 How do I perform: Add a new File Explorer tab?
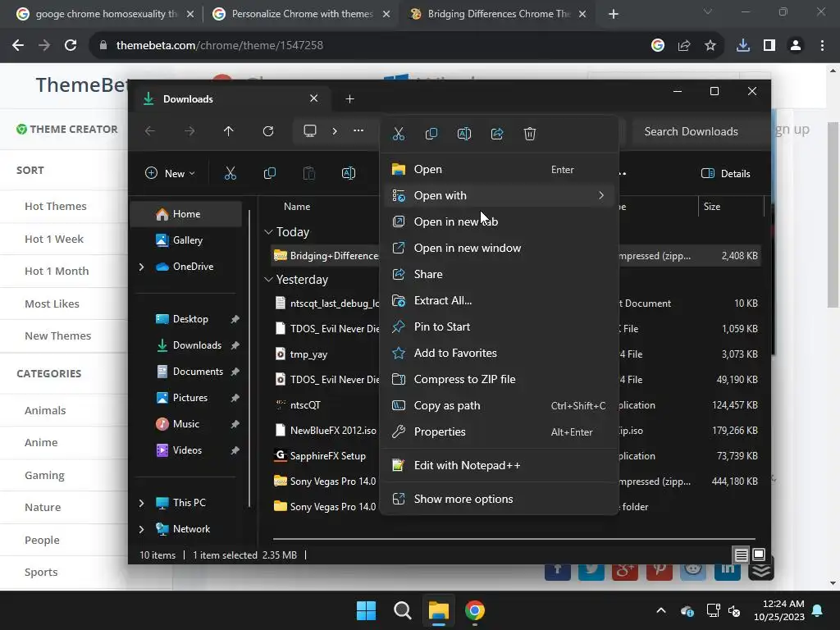(x=349, y=99)
